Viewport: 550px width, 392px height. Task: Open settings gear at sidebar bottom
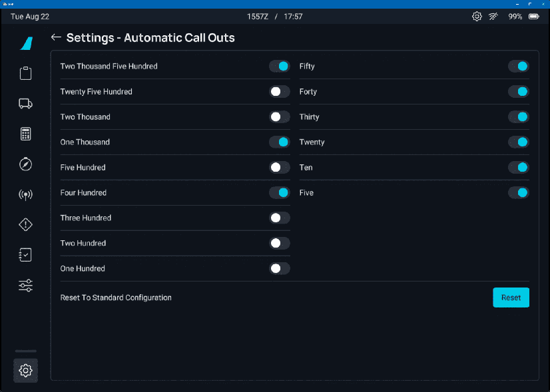click(x=25, y=371)
